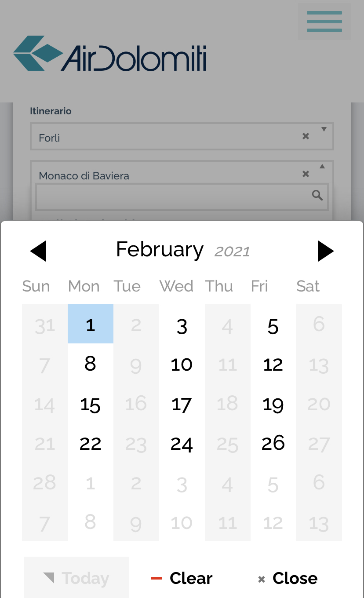Open the hamburger navigation menu

[324, 22]
